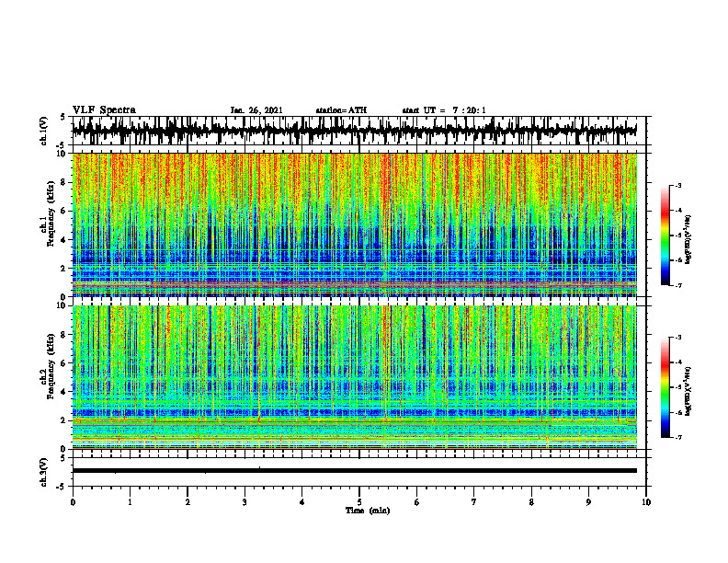Click the ch.1 colorbar log(PSD) unit label

click(689, 240)
